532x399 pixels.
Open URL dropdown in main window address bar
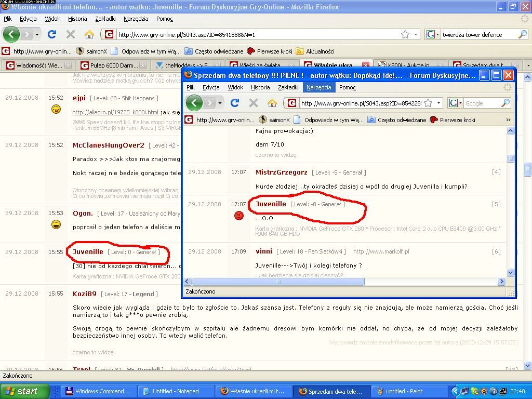[x=416, y=35]
